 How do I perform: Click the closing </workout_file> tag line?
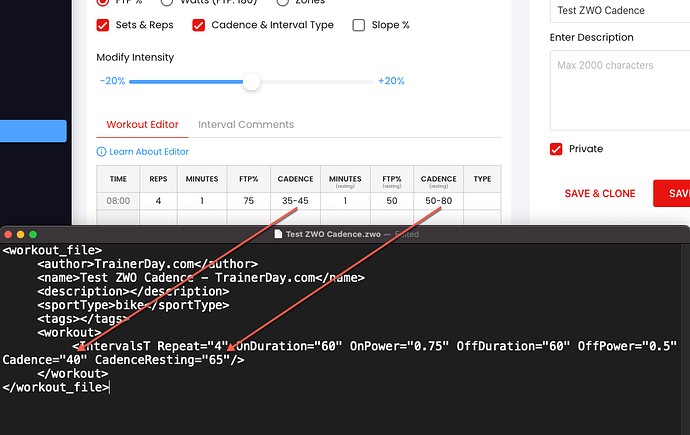56,387
